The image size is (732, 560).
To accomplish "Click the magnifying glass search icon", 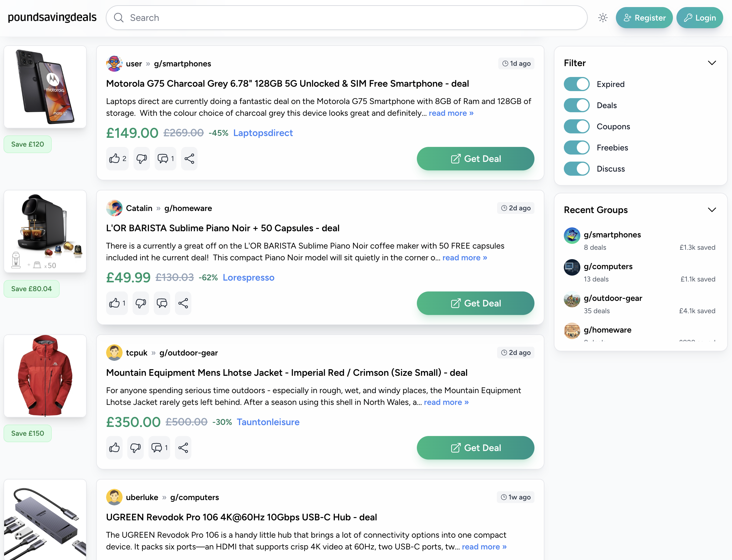I will (x=119, y=18).
